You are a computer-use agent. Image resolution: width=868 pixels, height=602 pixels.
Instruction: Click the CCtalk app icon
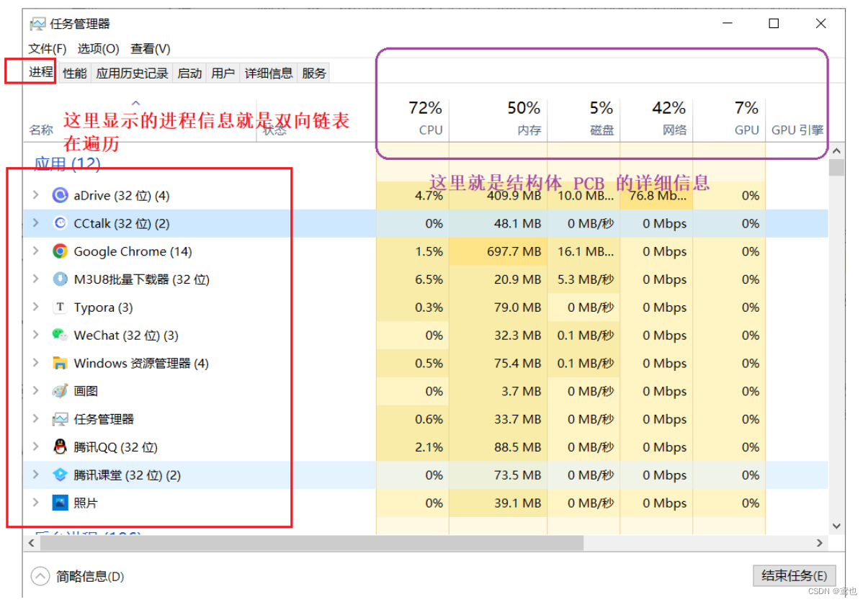click(x=61, y=223)
